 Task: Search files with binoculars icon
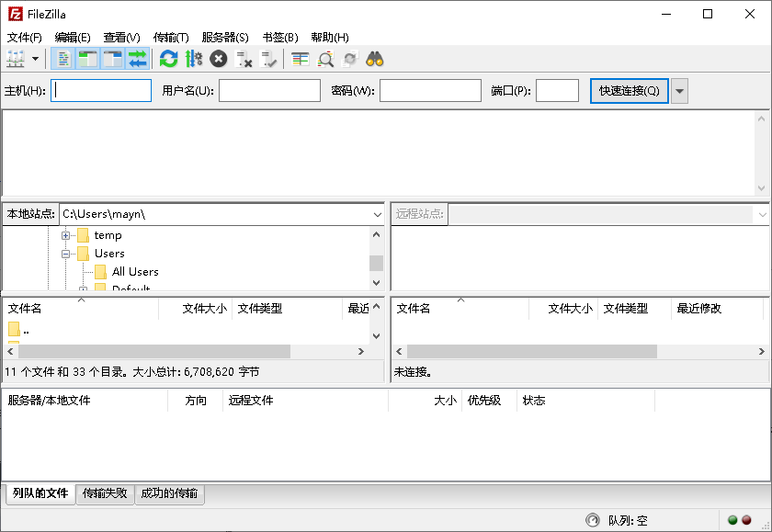375,59
